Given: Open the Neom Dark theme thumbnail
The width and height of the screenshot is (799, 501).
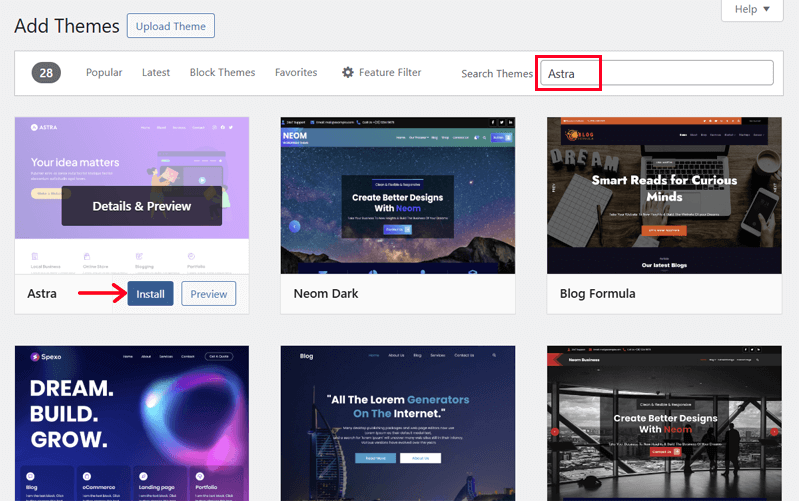Looking at the screenshot, I should point(397,195).
